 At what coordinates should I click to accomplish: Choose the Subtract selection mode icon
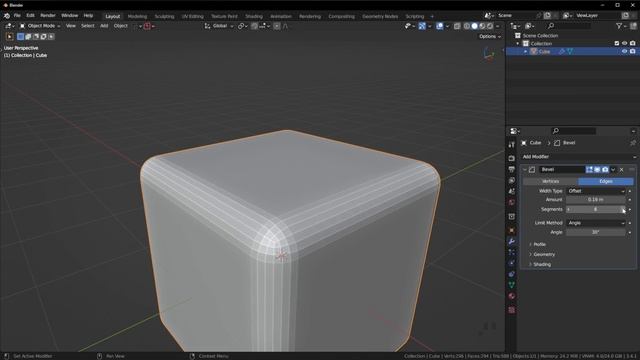click(x=36, y=36)
